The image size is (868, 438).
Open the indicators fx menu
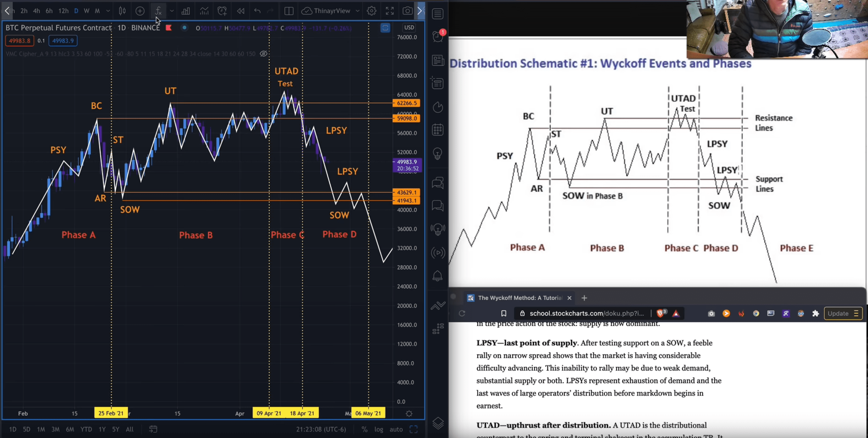point(158,11)
